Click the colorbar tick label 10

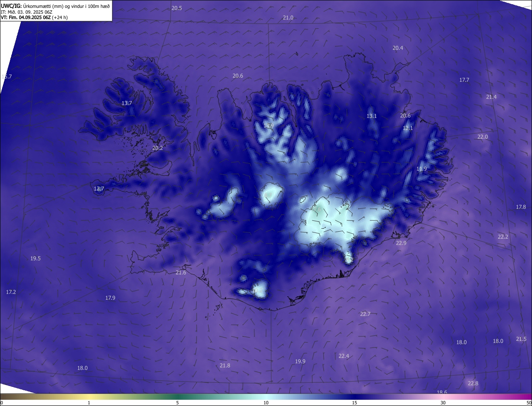tap(266, 403)
